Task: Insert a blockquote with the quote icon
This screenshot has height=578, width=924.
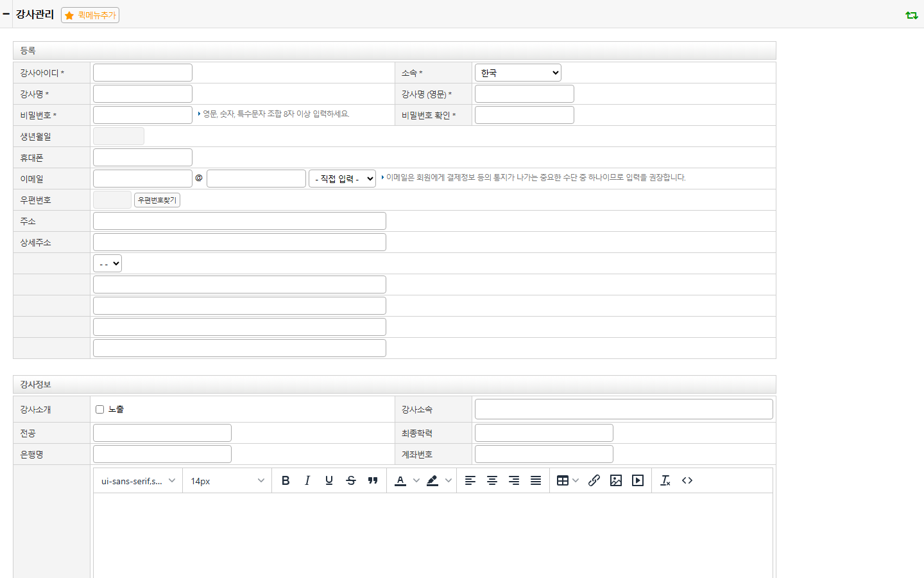Action: tap(373, 480)
